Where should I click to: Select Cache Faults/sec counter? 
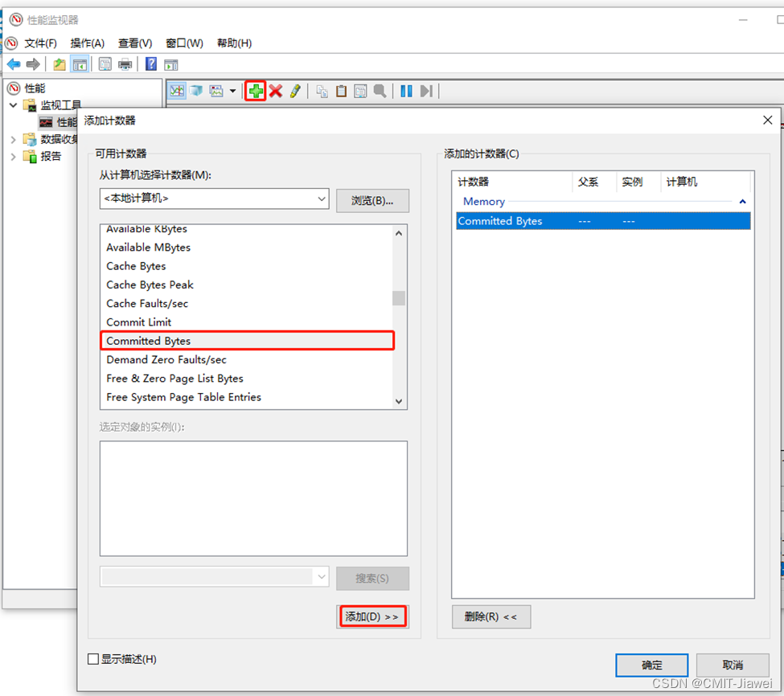[147, 304]
